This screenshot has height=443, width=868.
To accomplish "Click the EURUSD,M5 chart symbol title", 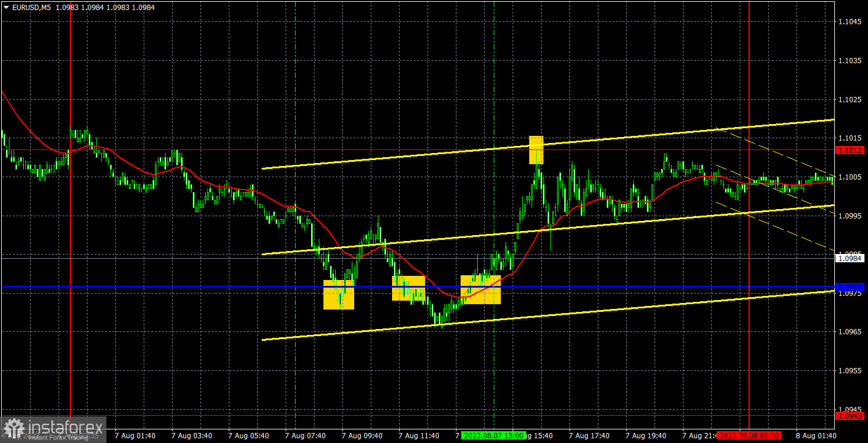I will pyautogui.click(x=32, y=6).
